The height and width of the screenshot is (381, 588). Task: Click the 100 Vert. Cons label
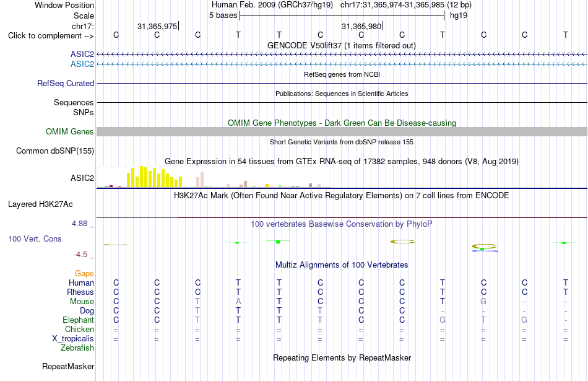[35, 239]
